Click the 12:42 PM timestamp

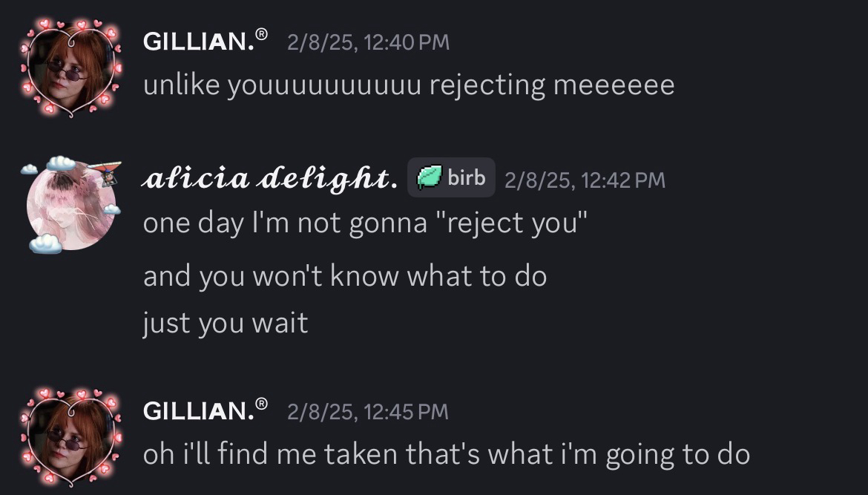[x=585, y=180]
